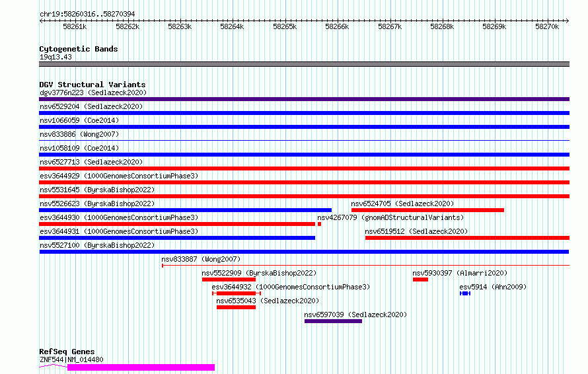Screen dimensions: 588x374
Task: Open the nsv6529204 (Sedlazeck2020) variant label
Action: pyautogui.click(x=91, y=106)
